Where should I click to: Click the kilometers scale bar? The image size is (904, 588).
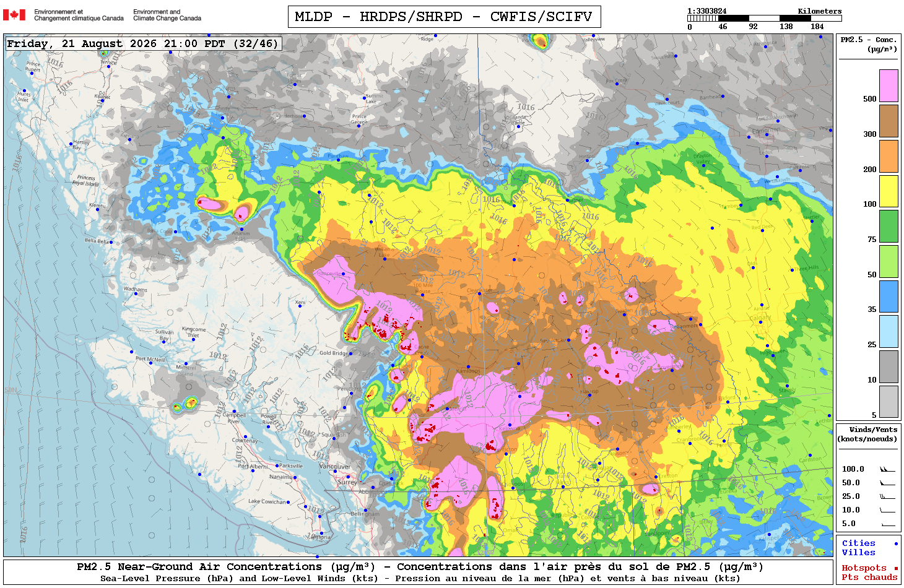(x=765, y=19)
